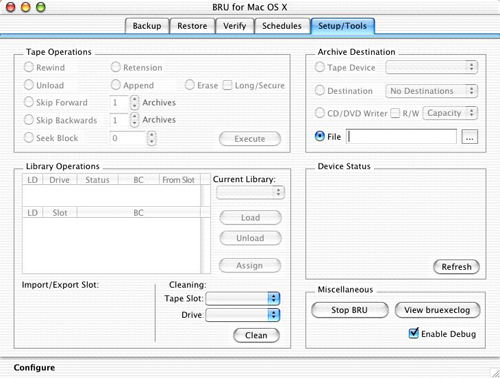Open the Schedules tab
The width and height of the screenshot is (500, 378).
tap(282, 26)
